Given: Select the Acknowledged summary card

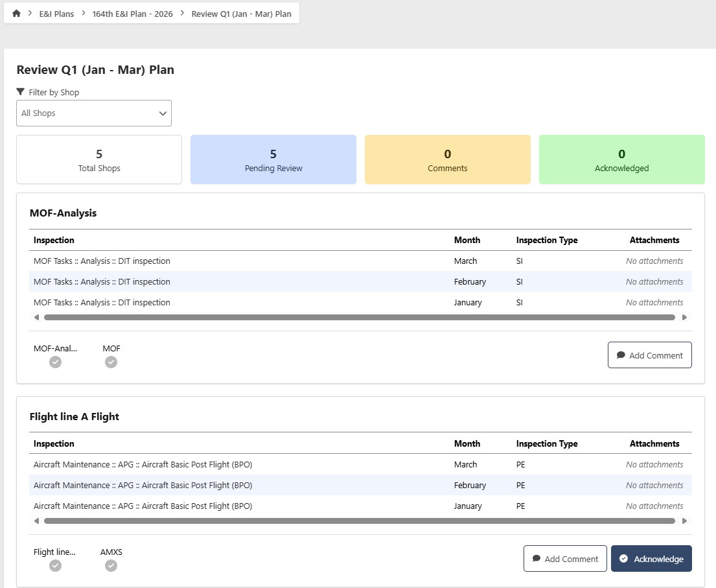Looking at the screenshot, I should 621,159.
